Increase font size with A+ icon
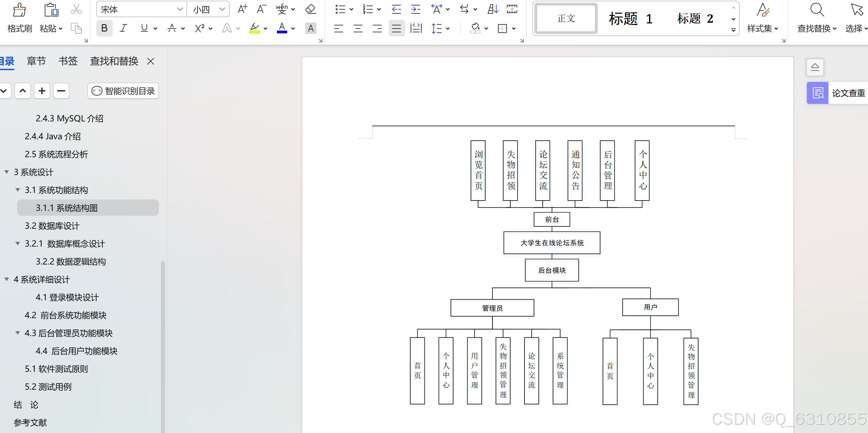This screenshot has width=868, height=433. (242, 9)
